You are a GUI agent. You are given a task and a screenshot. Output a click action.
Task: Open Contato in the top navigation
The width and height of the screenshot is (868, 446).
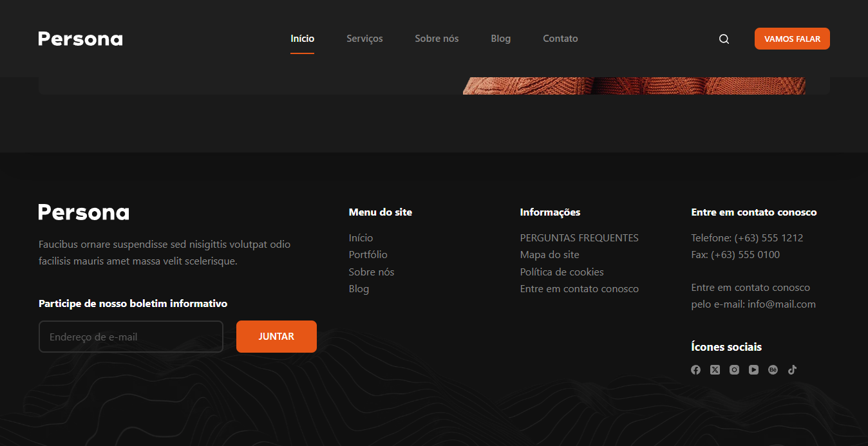(560, 39)
